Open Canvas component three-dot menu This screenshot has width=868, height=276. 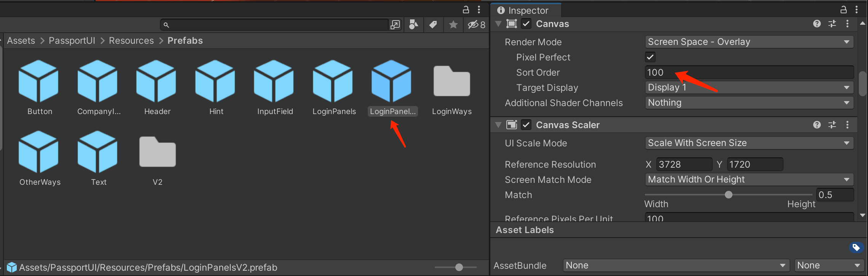point(847,24)
